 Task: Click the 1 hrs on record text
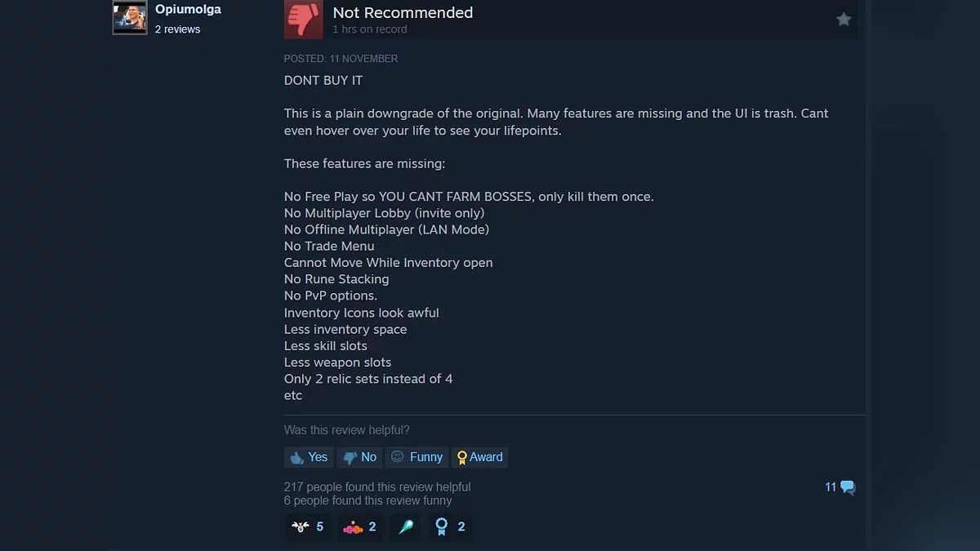[370, 29]
